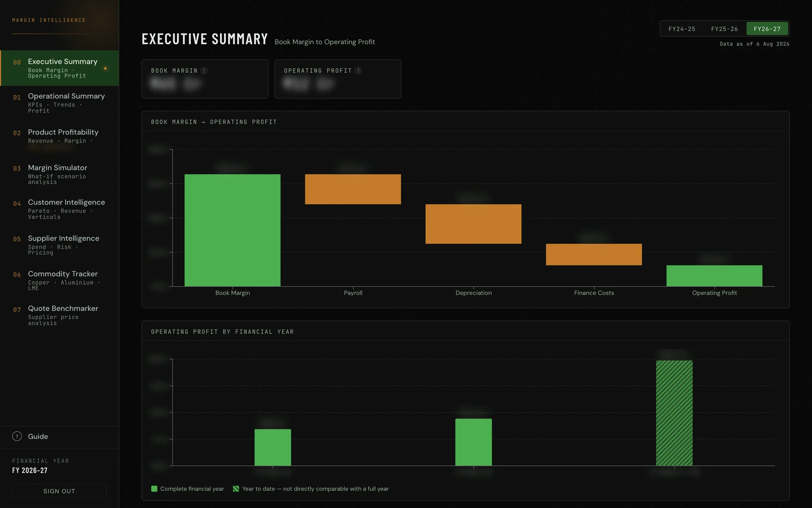Click the Book Margin KPI card

click(x=205, y=79)
